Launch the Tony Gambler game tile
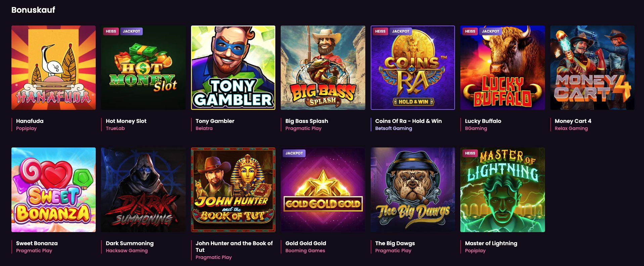The height and width of the screenshot is (266, 644). point(233,68)
